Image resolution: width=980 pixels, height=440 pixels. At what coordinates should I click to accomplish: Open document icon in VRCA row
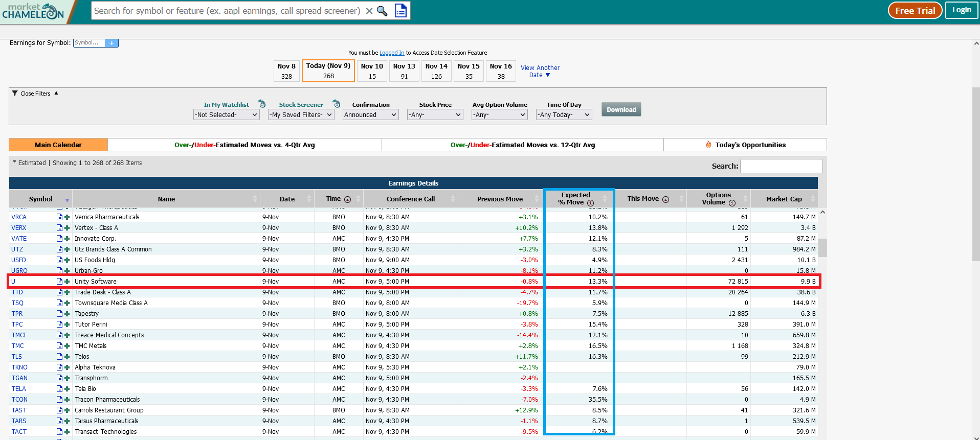59,217
